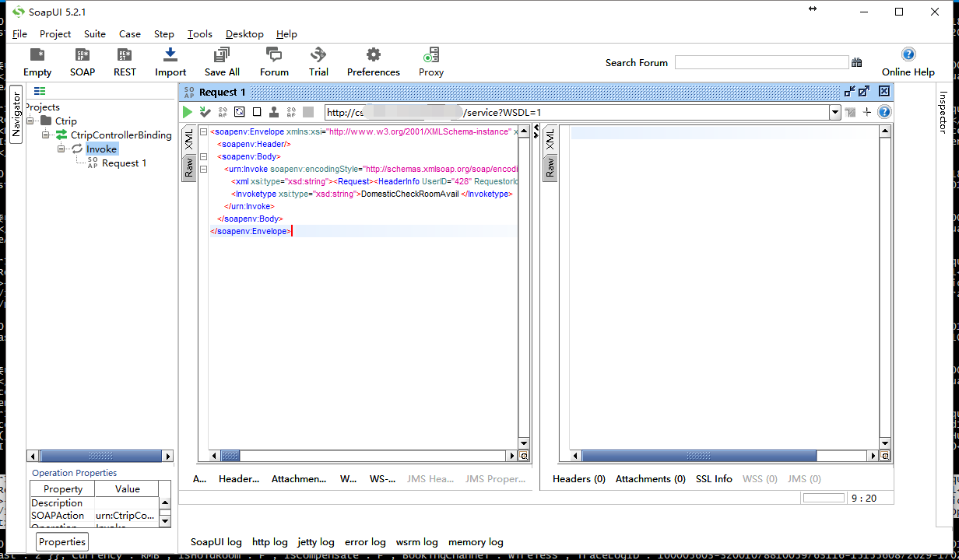Open Online Help icon
The width and height of the screenshot is (959, 560).
pyautogui.click(x=908, y=54)
